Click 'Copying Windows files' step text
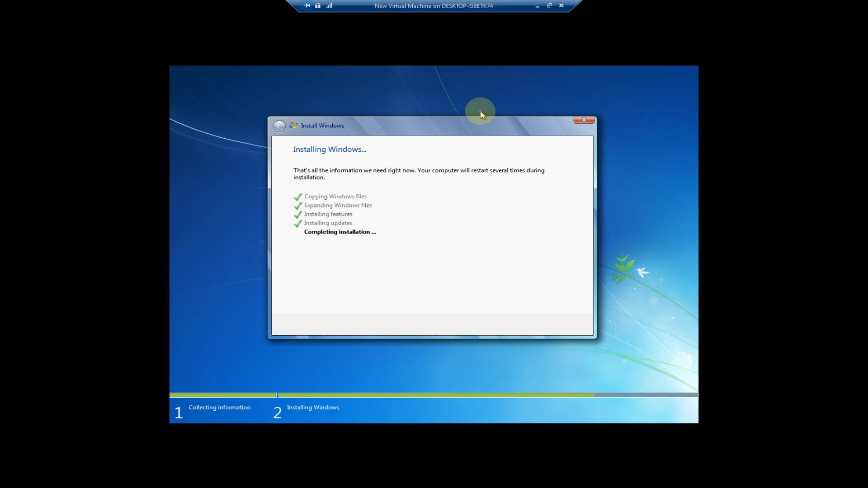This screenshot has height=488, width=868. point(335,197)
